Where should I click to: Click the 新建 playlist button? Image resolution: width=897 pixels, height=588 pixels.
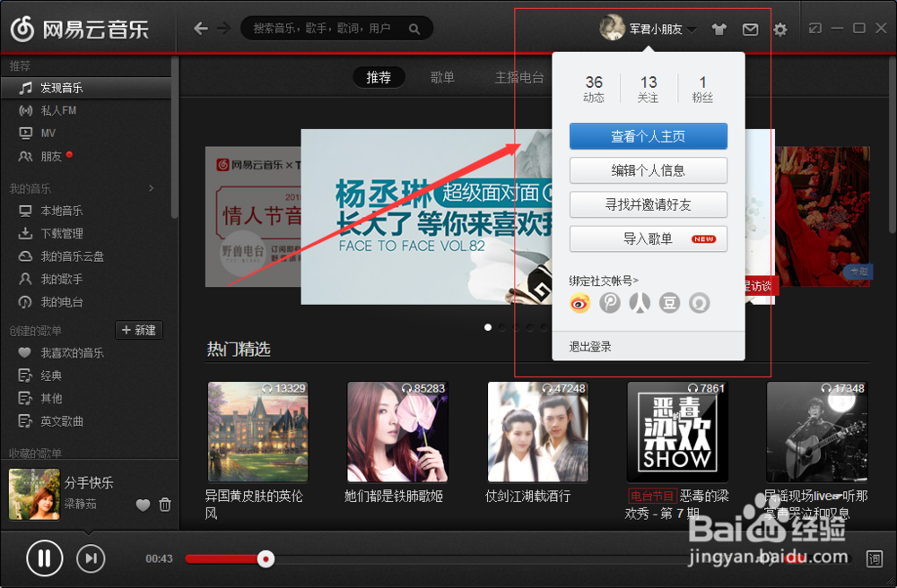click(x=139, y=330)
